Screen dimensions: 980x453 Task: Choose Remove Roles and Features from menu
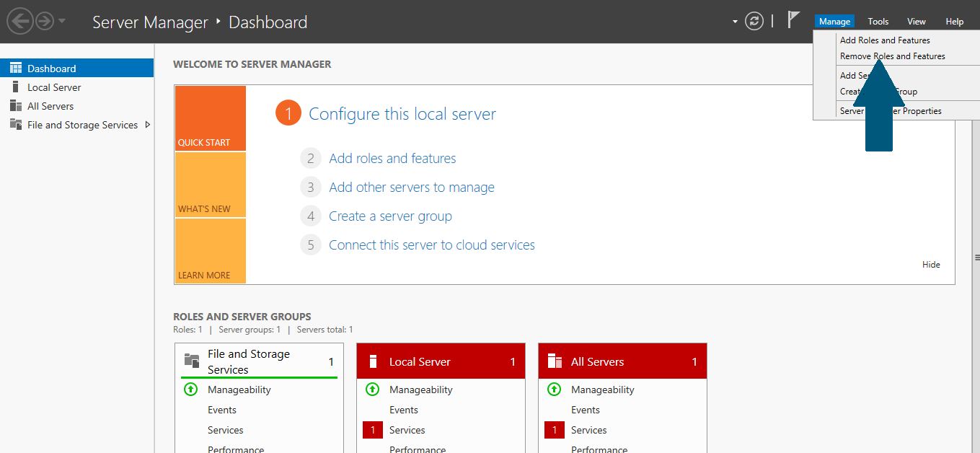click(892, 56)
